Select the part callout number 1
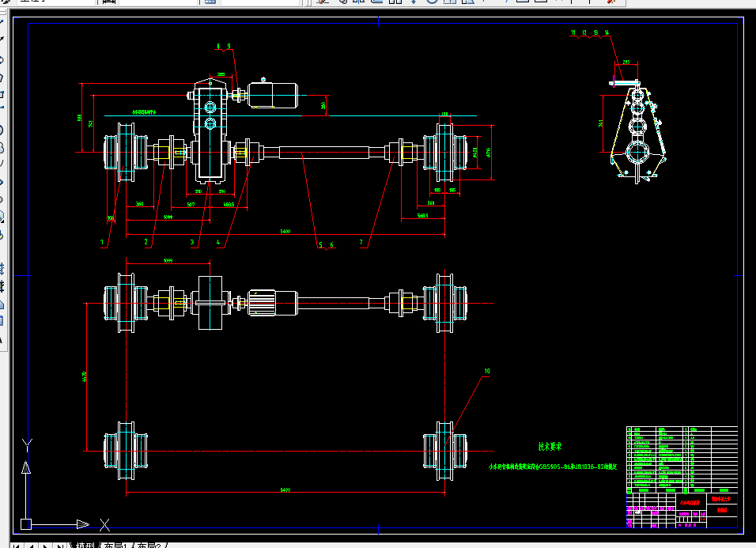 (x=102, y=242)
